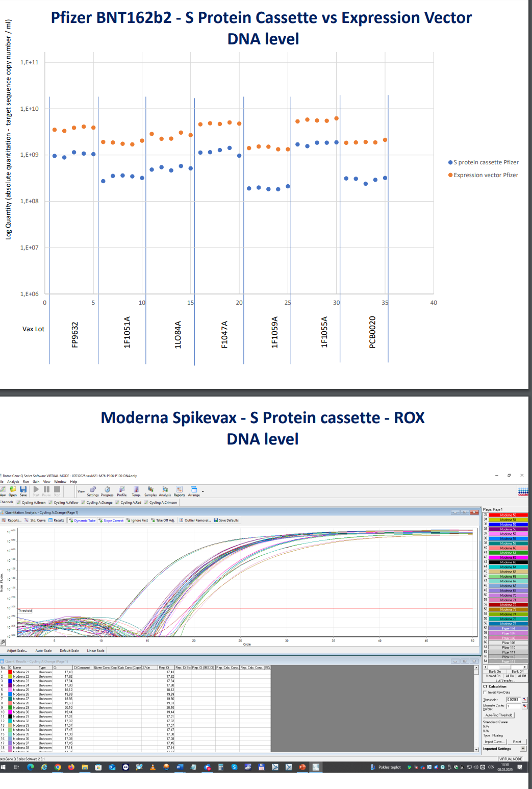Open Windows Start menu
The width and height of the screenshot is (532, 789).
tap(3, 767)
